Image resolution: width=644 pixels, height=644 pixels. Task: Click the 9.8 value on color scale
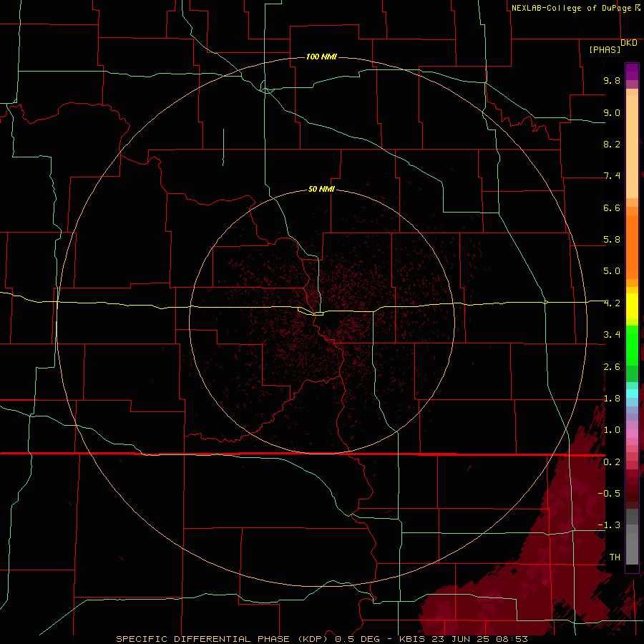(612, 80)
